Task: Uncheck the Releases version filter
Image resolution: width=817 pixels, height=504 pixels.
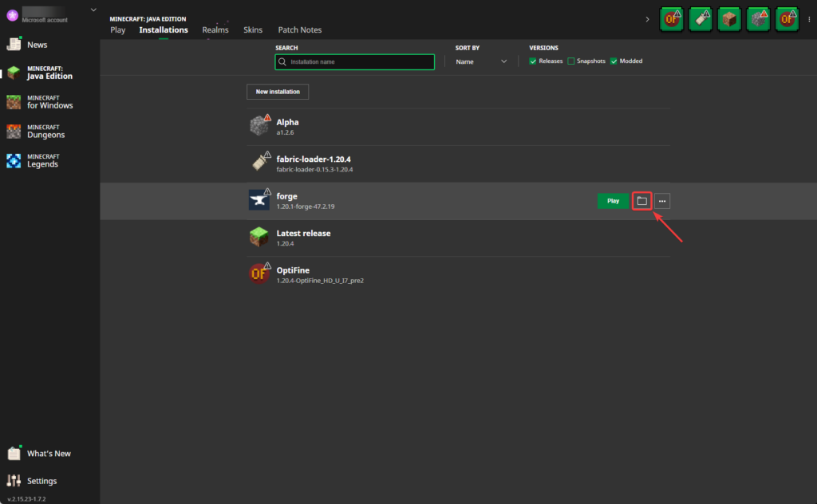Action: click(533, 61)
